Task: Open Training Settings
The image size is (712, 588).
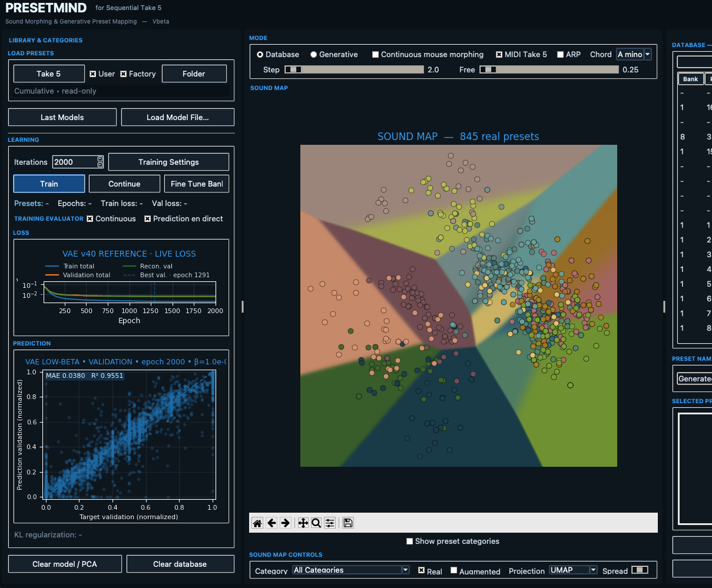Action: tap(168, 162)
